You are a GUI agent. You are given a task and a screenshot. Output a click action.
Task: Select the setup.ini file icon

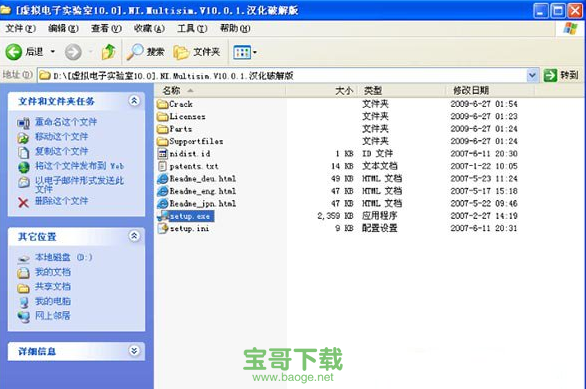coord(163,228)
